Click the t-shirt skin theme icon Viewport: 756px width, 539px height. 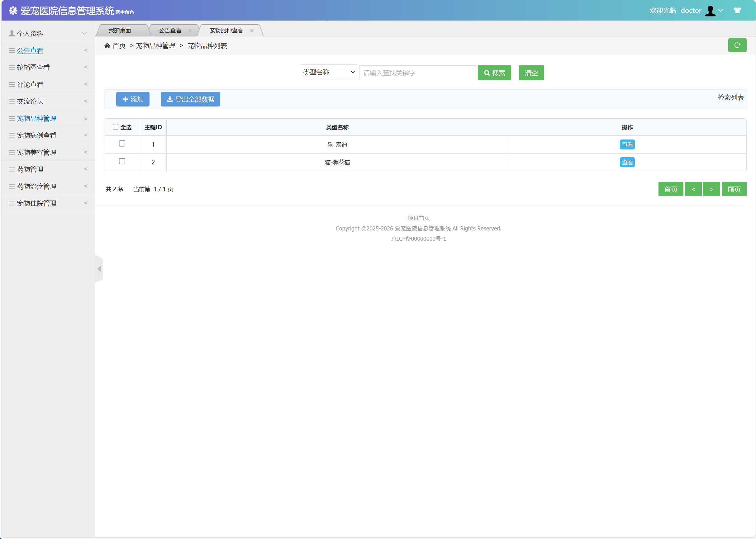[x=737, y=10]
